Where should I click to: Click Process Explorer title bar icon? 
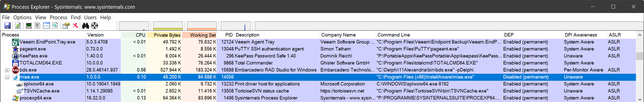pos(7,7)
